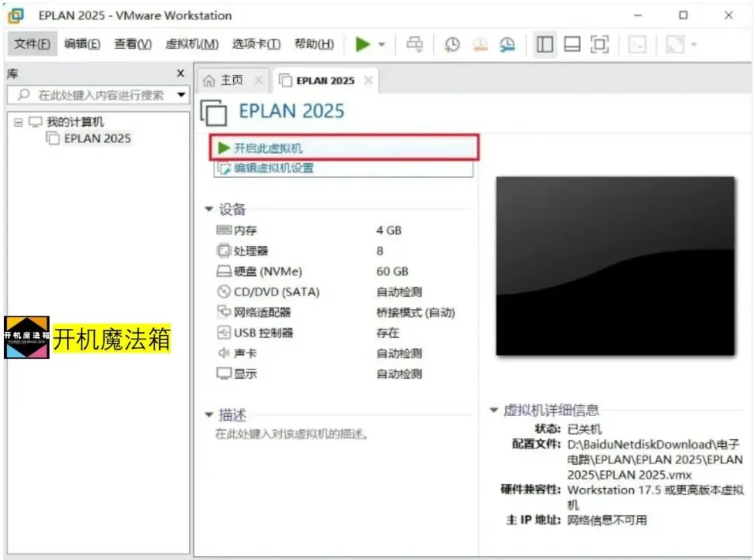The image size is (754, 560).
Task: Click the VM description text field
Action: click(291, 434)
